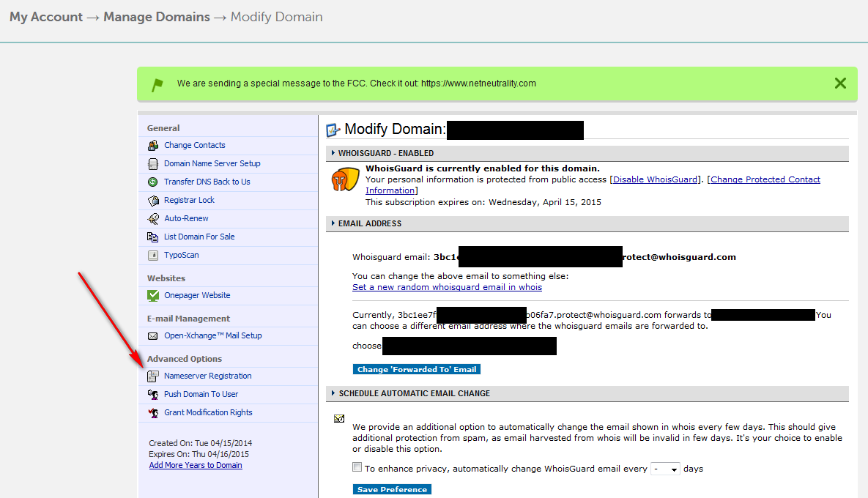Click the subscription expiry date text
The image size is (868, 498).
(545, 202)
